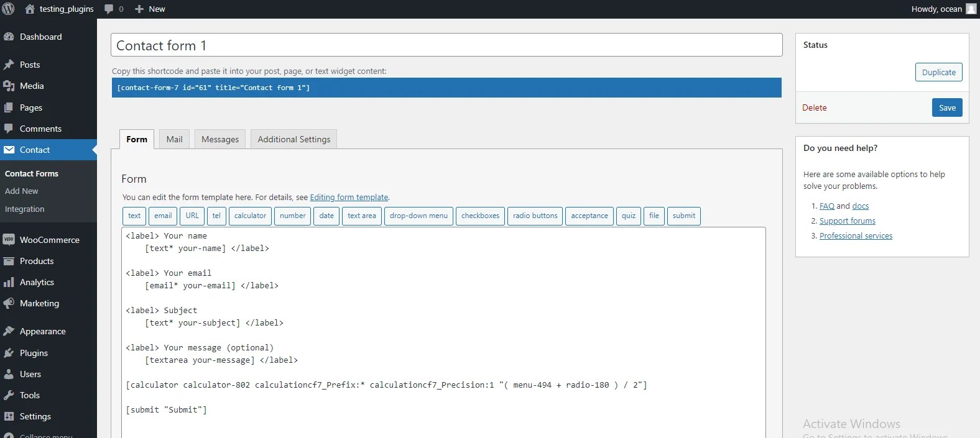Open the Posts pin icon menu
Image resolution: width=980 pixels, height=438 pixels.
pyautogui.click(x=9, y=65)
